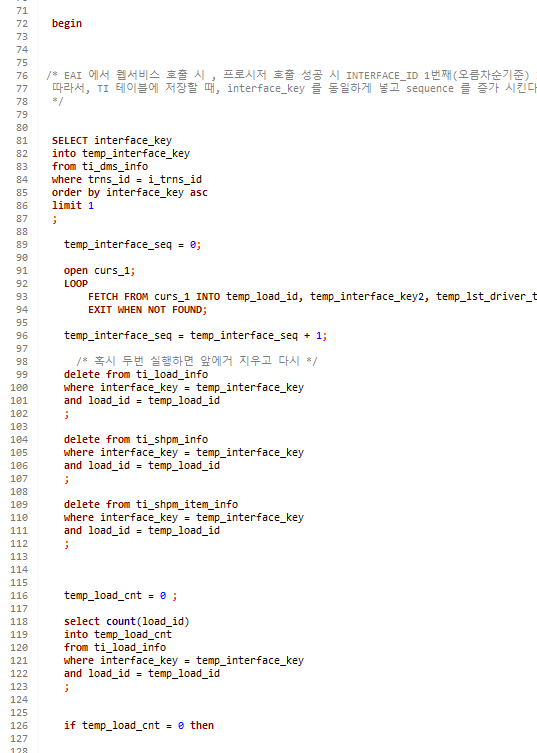Click 'delete from ti_load_info' on line 99

[136, 375]
